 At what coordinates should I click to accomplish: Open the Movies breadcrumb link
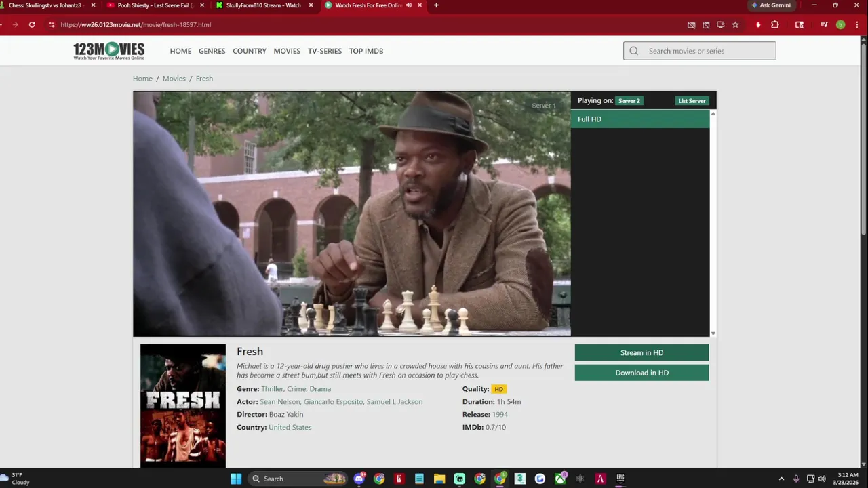tap(174, 79)
